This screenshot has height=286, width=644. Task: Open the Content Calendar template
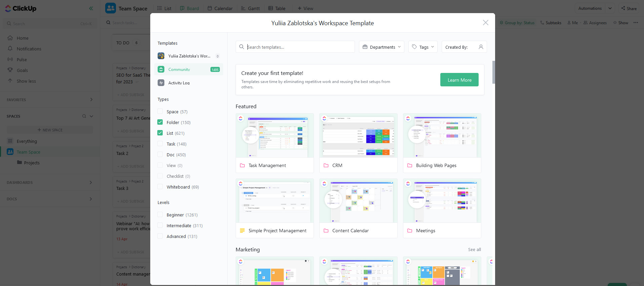(x=358, y=208)
